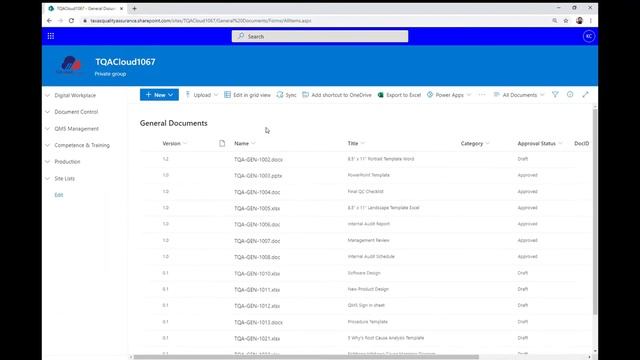Image resolution: width=640 pixels, height=360 pixels.
Task: Open the filters pane funnel icon
Action: [x=555, y=95]
